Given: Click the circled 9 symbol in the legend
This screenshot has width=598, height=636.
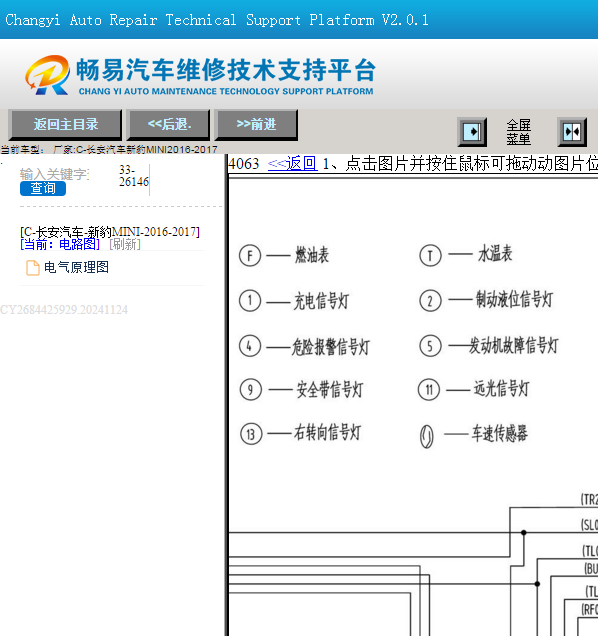Looking at the screenshot, I should (251, 390).
